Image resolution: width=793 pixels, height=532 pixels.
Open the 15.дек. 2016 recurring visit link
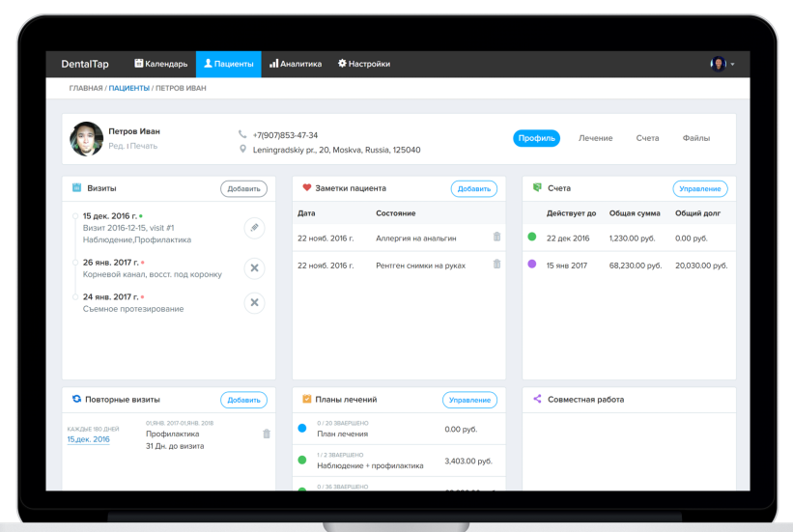pos(89,439)
